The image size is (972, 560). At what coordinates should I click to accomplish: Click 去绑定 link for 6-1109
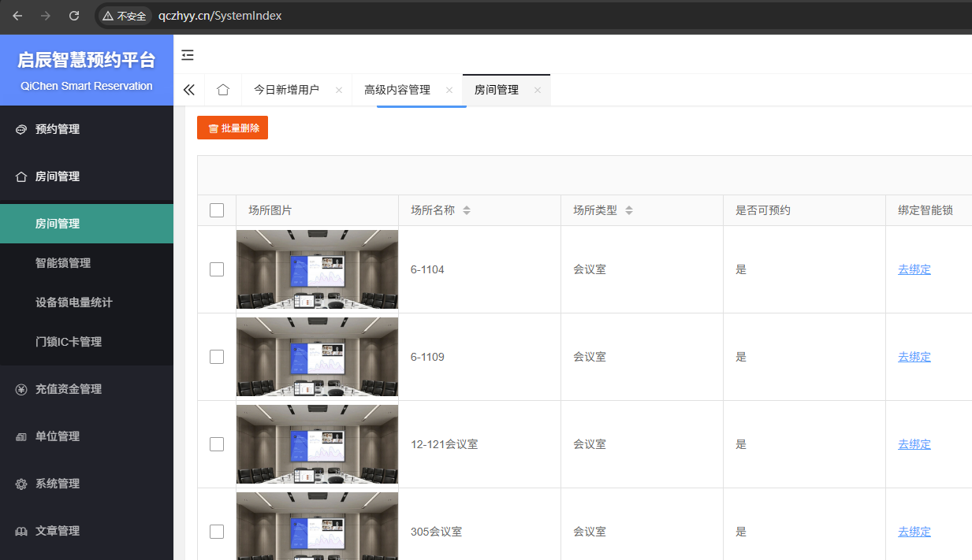(914, 357)
